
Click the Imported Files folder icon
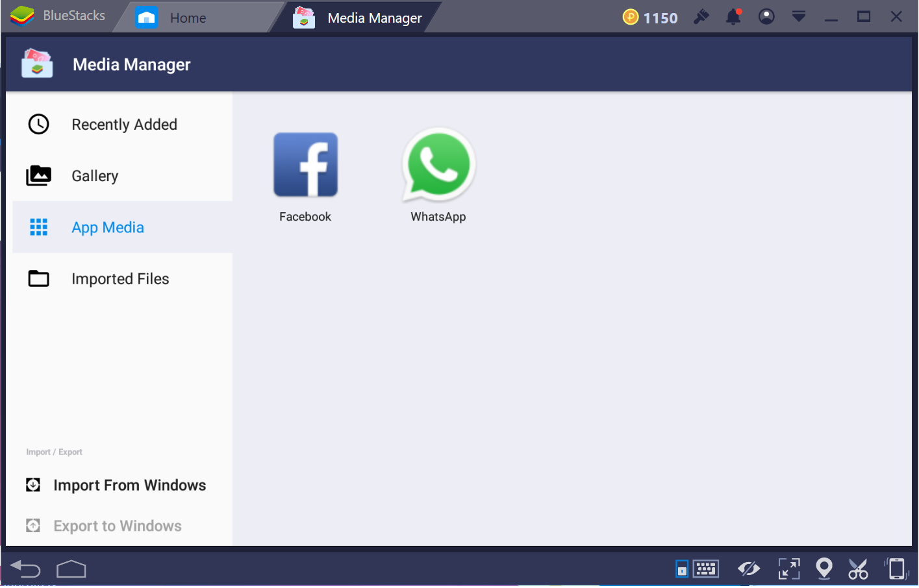[x=39, y=278]
